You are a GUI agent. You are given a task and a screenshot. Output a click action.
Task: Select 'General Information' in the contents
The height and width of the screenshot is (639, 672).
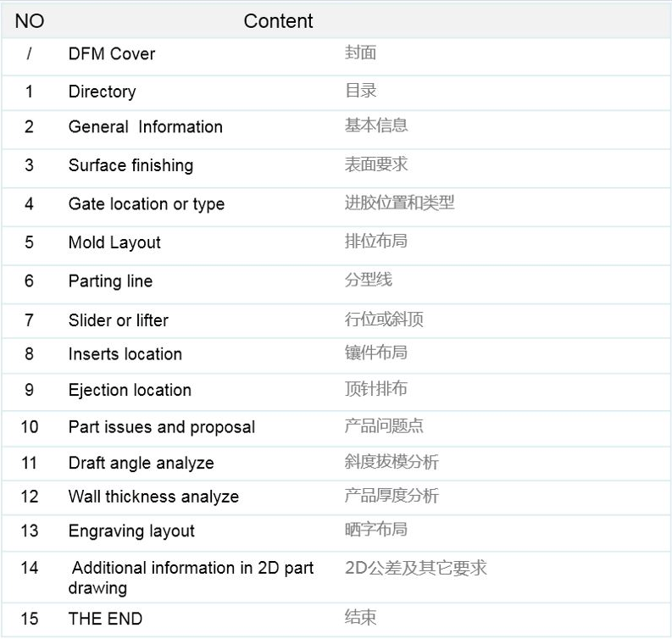coord(146,127)
